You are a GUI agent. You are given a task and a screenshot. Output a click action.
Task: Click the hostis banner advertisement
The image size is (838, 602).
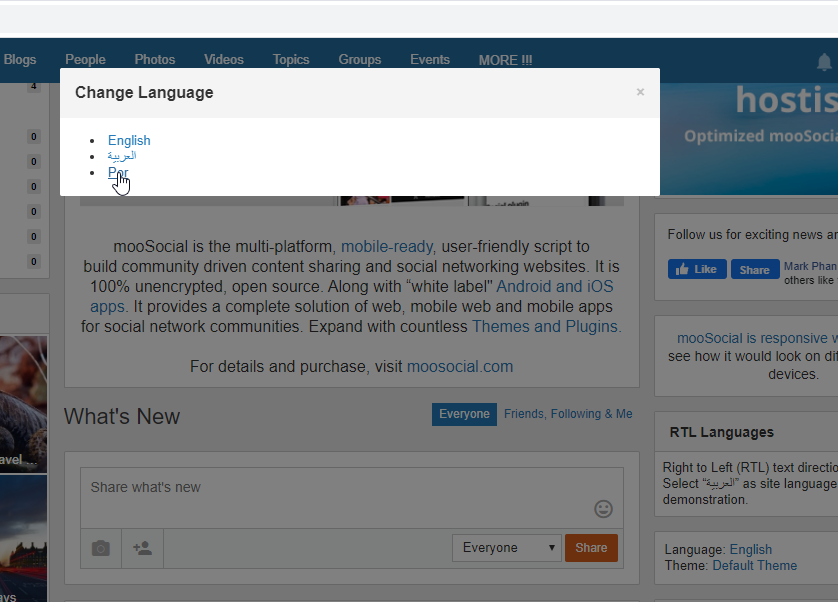point(749,139)
